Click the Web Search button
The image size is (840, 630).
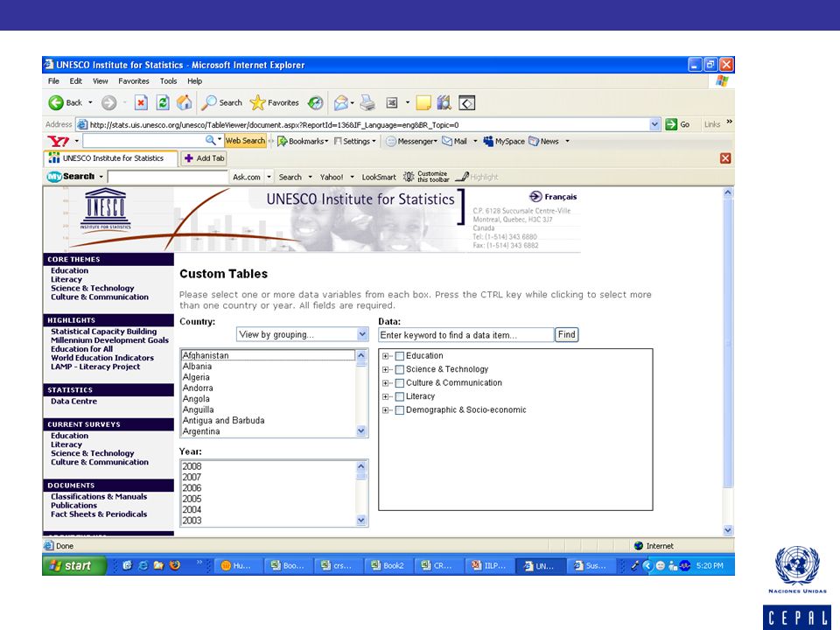245,140
